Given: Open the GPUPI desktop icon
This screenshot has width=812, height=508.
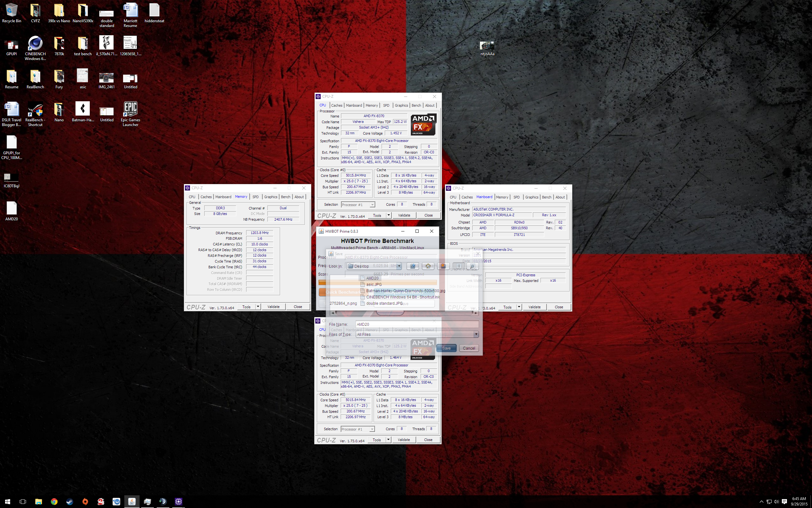Looking at the screenshot, I should coord(12,47).
